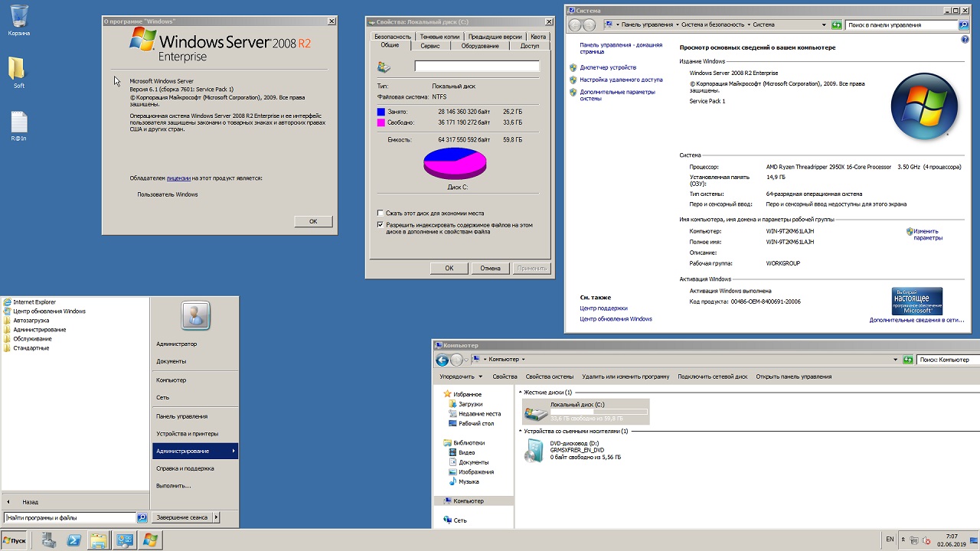Collapse the Жесткие диски group
The width and height of the screenshot is (980, 551).
point(521,393)
